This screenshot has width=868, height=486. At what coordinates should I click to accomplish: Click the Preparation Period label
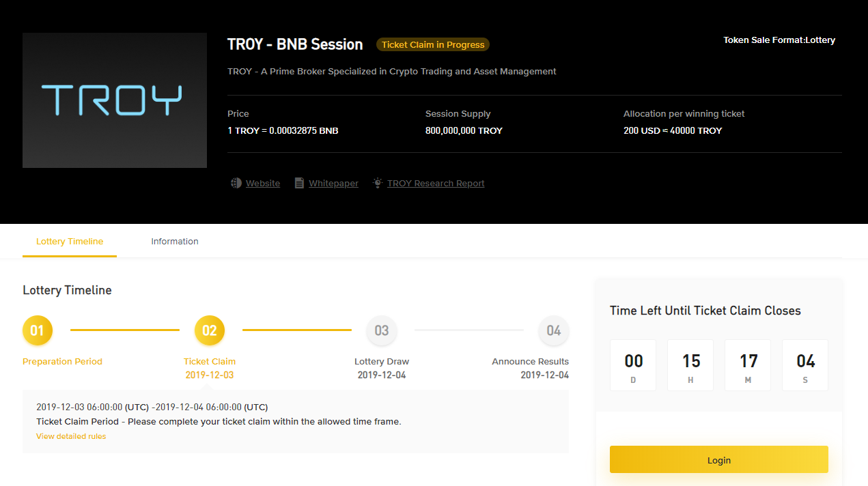coord(62,362)
